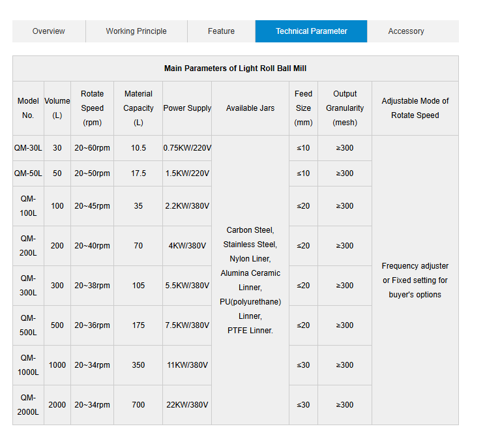The width and height of the screenshot is (485, 448).
Task: Click the Technical Parameter tab
Action: click(x=311, y=31)
